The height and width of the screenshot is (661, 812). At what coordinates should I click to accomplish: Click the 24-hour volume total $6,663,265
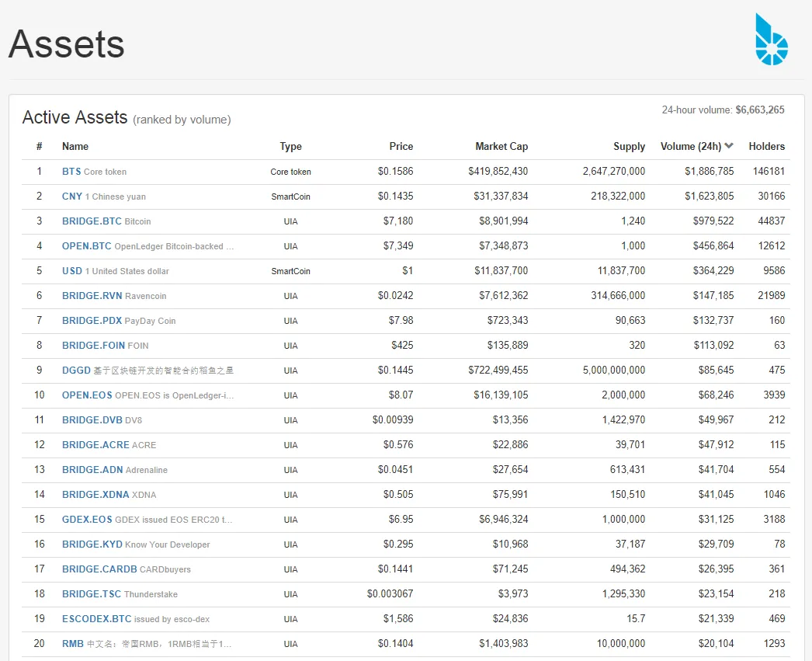click(x=760, y=110)
